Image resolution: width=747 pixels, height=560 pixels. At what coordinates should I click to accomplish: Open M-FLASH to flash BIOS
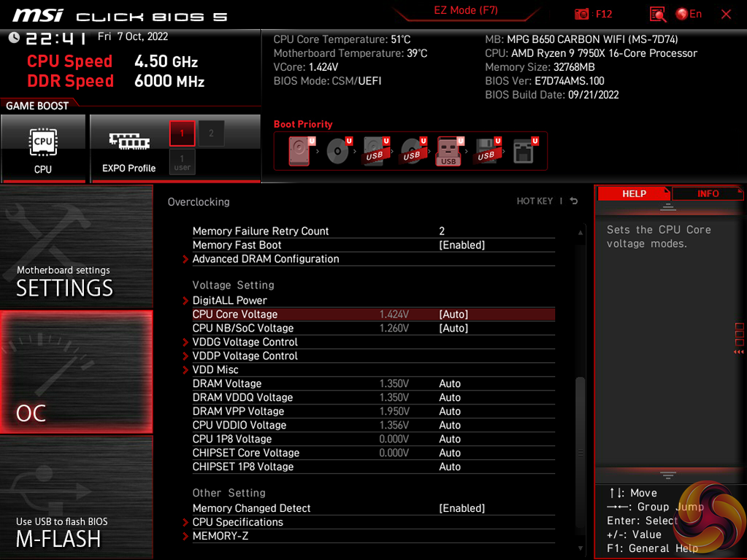(76, 496)
